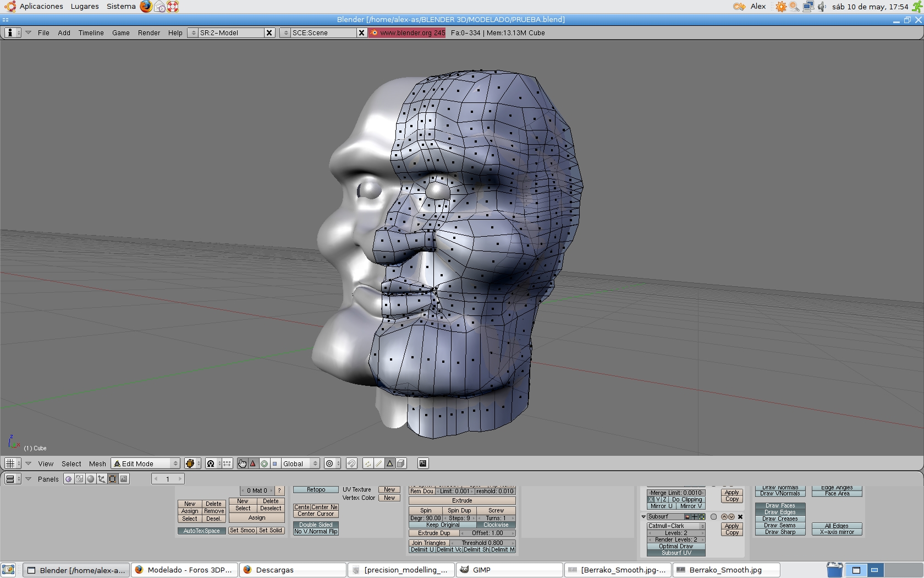
Task: Click the Retopo button
Action: click(316, 489)
